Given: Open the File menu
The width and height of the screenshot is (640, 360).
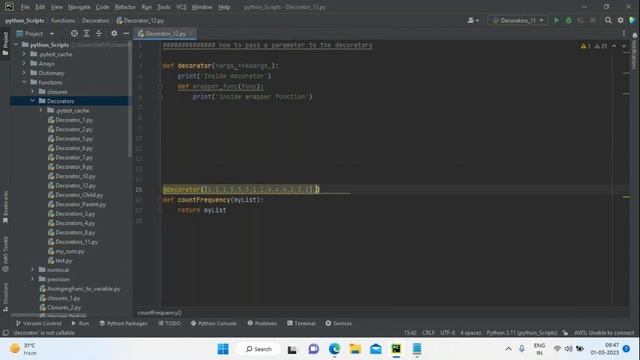Looking at the screenshot, I should 25,7.
